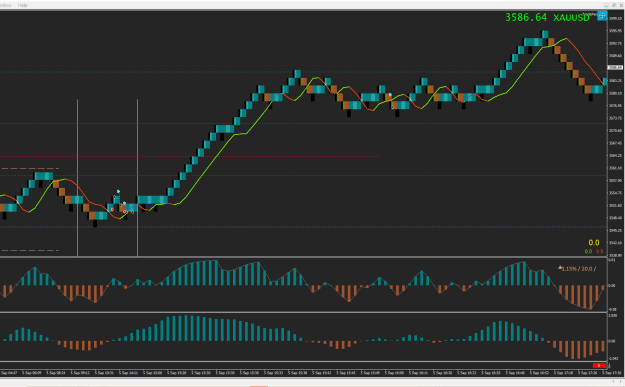
Task: Click the chart tab scroll-right arrow
Action: (620, 382)
